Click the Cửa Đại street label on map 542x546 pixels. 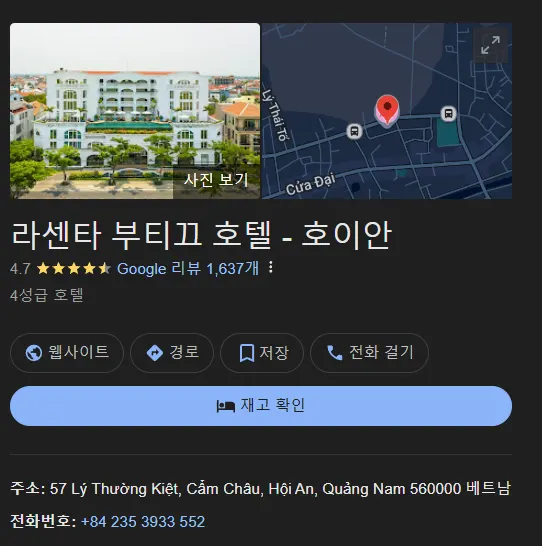(x=311, y=184)
